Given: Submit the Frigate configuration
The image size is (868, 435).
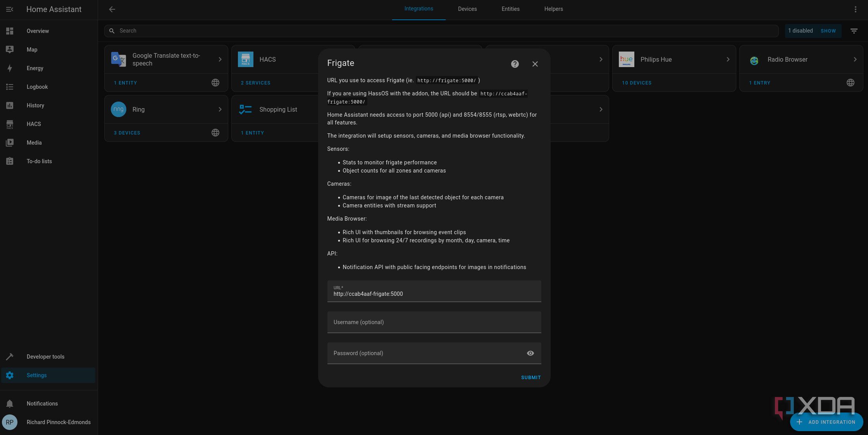Looking at the screenshot, I should coord(530,378).
